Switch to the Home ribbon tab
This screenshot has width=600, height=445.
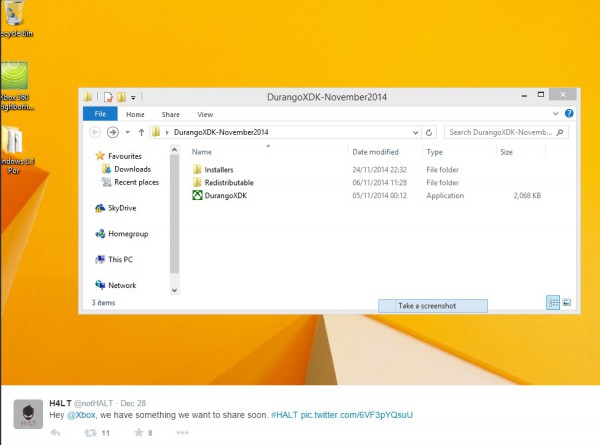click(x=135, y=114)
